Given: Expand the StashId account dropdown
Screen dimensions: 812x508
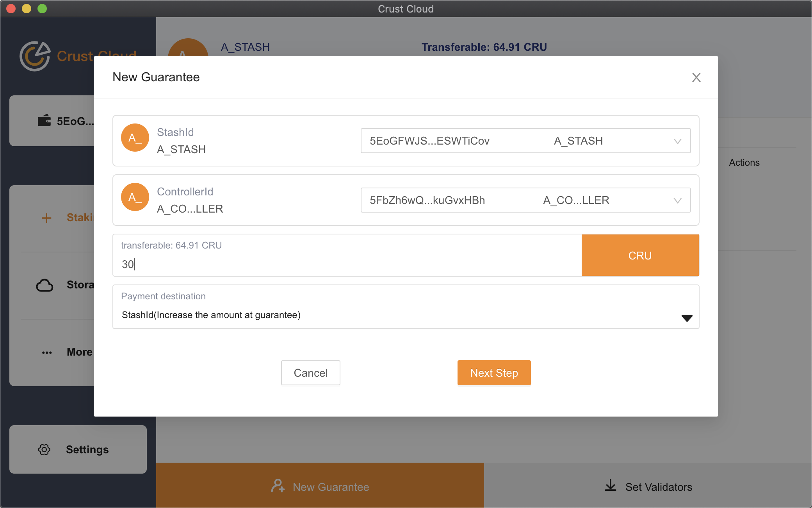Looking at the screenshot, I should 677,141.
